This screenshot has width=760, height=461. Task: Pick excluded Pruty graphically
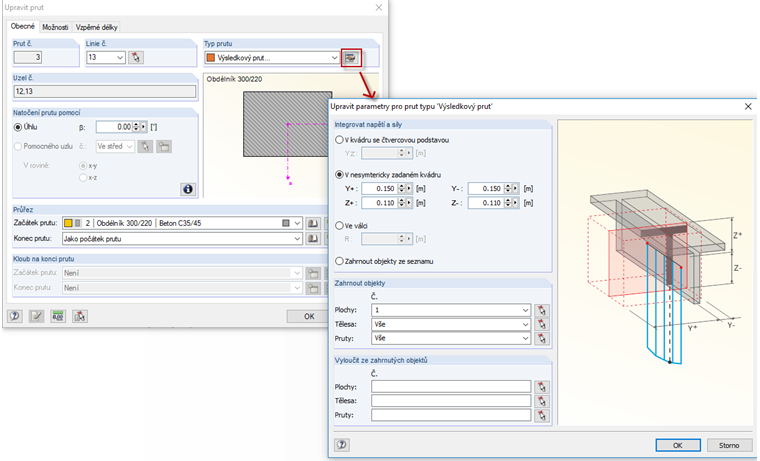click(542, 415)
